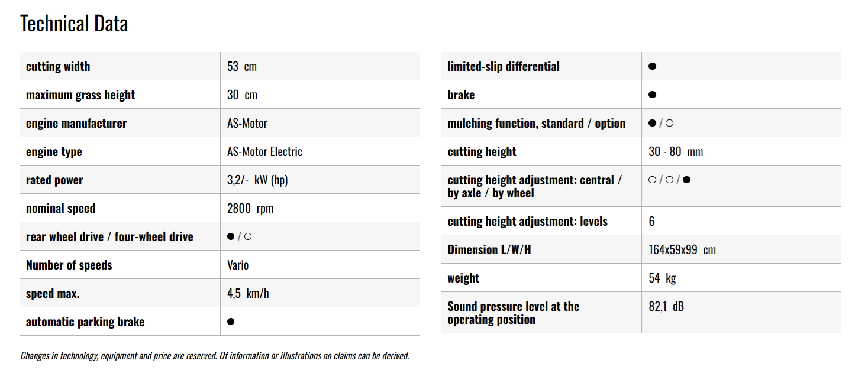
Task: Click the brake row filled dot
Action: (652, 95)
